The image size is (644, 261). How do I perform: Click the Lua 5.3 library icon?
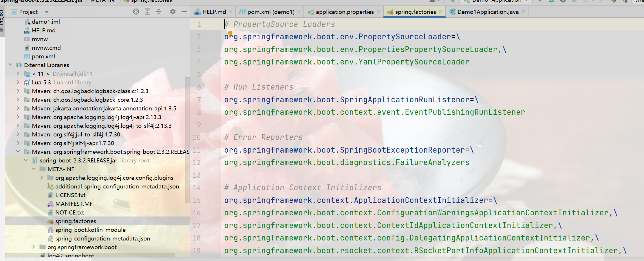coord(27,82)
